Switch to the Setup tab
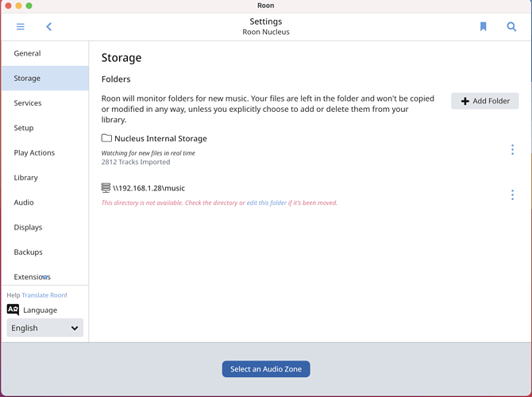The width and height of the screenshot is (532, 397). [x=44, y=128]
